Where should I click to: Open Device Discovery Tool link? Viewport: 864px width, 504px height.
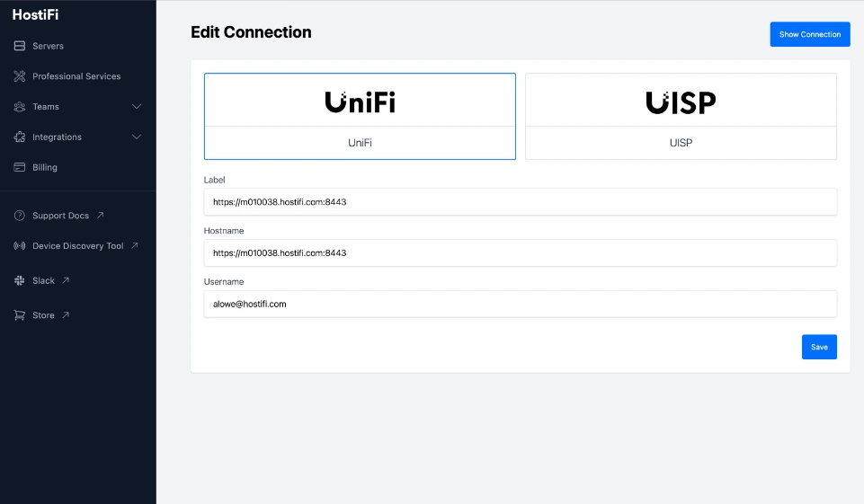pos(77,246)
